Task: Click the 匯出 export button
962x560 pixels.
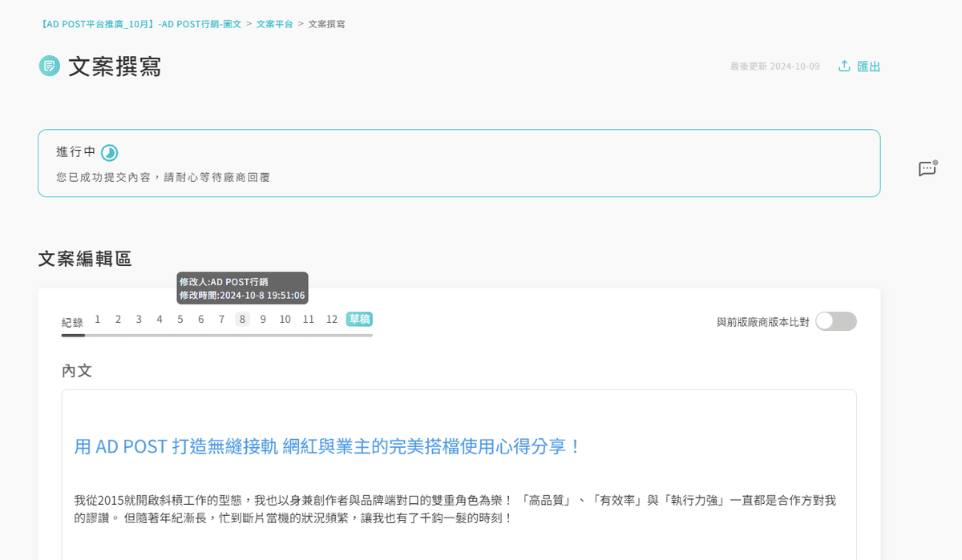Action: [x=859, y=66]
